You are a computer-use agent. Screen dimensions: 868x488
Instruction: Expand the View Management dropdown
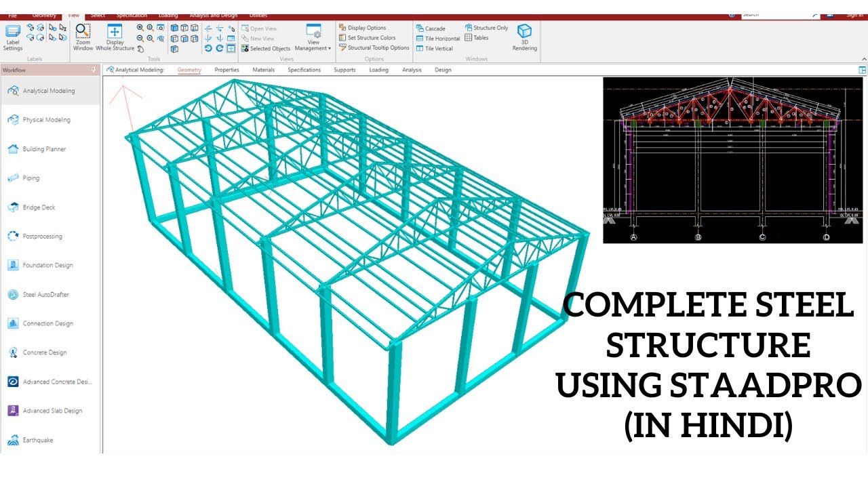[313, 38]
